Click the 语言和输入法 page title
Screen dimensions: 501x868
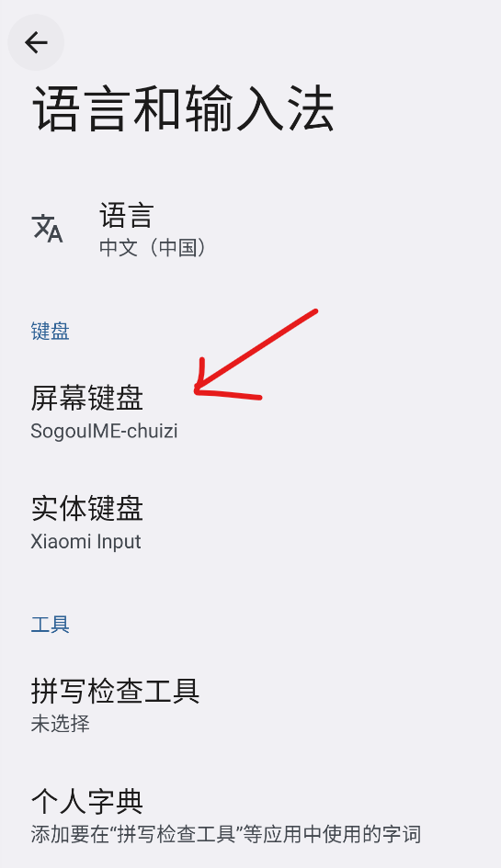[184, 109]
